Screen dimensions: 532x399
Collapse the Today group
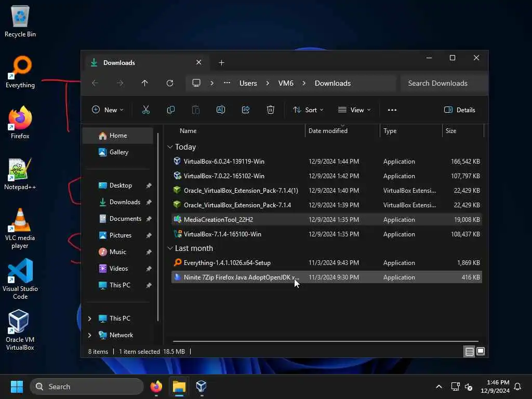[x=170, y=147]
